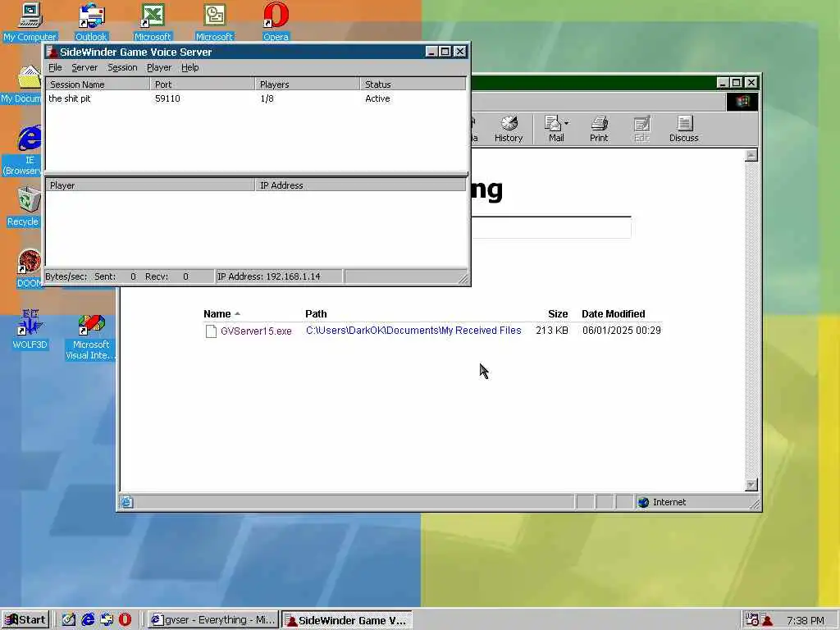Open the File menu in Game Voice Server

click(x=55, y=67)
